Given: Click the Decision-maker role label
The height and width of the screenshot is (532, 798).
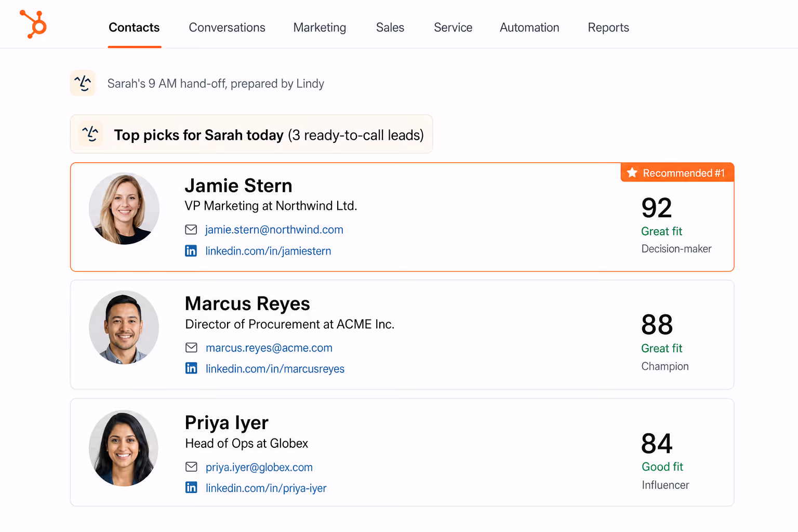Looking at the screenshot, I should click(676, 249).
